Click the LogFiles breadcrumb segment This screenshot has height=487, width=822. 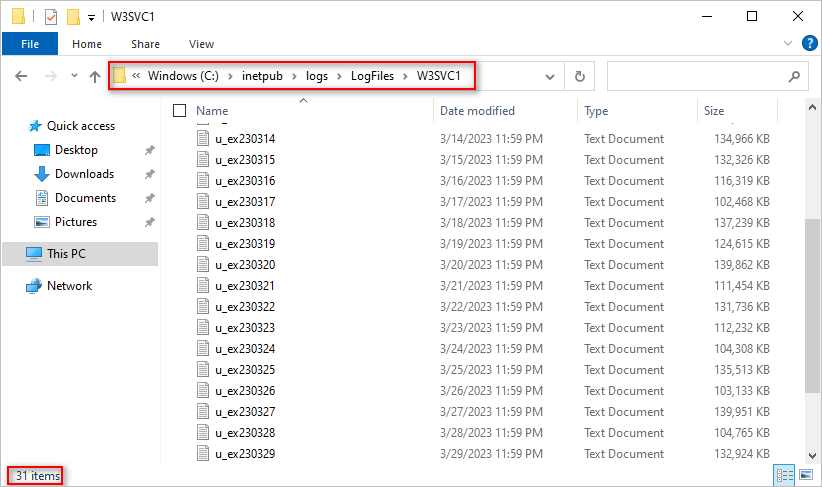pyautogui.click(x=372, y=76)
